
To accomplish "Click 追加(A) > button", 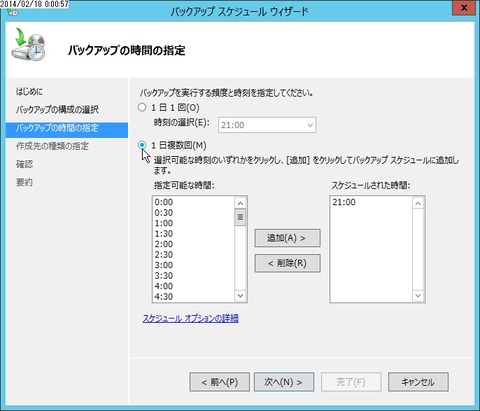I will (x=287, y=238).
